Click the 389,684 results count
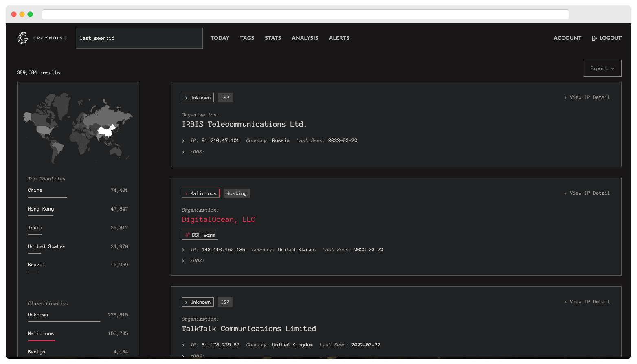637x364 pixels. point(38,72)
